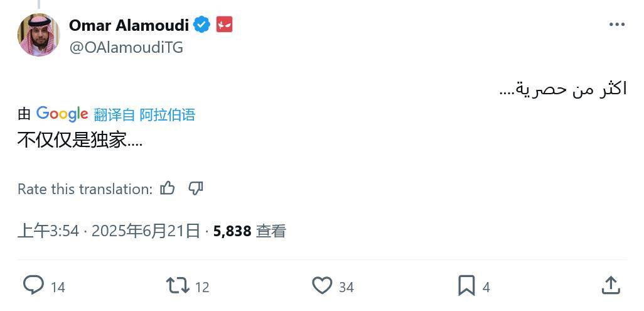The image size is (644, 311).
Task: Click the Google translated-from-Arabic link
Action: coord(144,114)
